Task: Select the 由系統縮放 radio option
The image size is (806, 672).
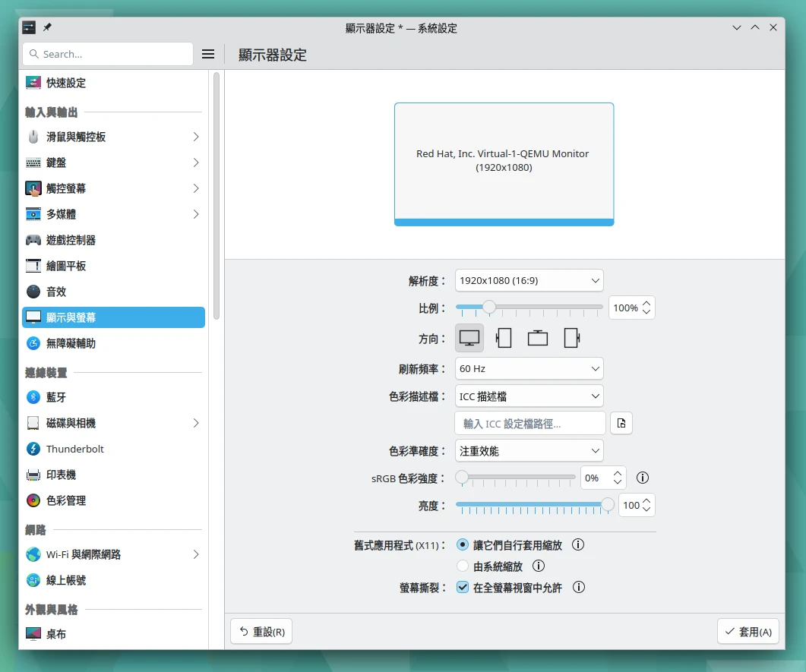Action: pyautogui.click(x=463, y=566)
